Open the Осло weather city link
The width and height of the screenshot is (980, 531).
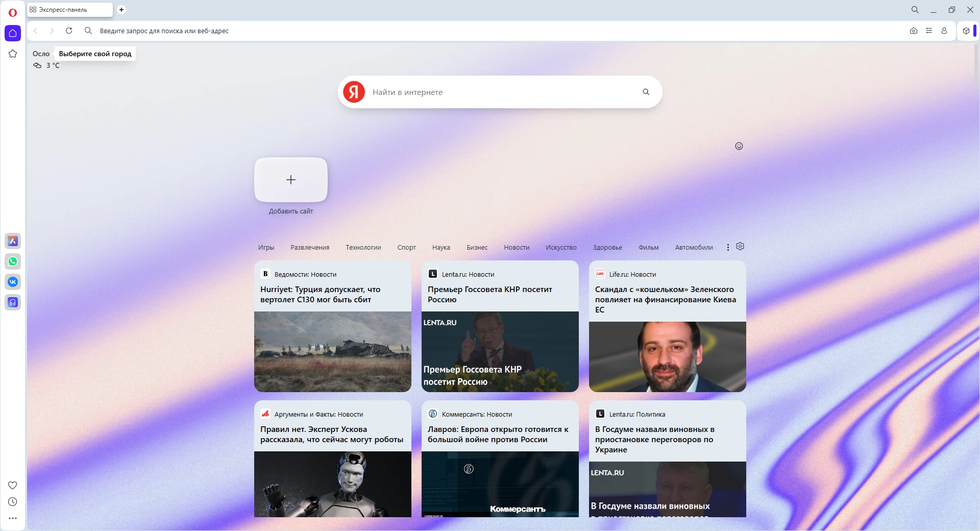(41, 54)
